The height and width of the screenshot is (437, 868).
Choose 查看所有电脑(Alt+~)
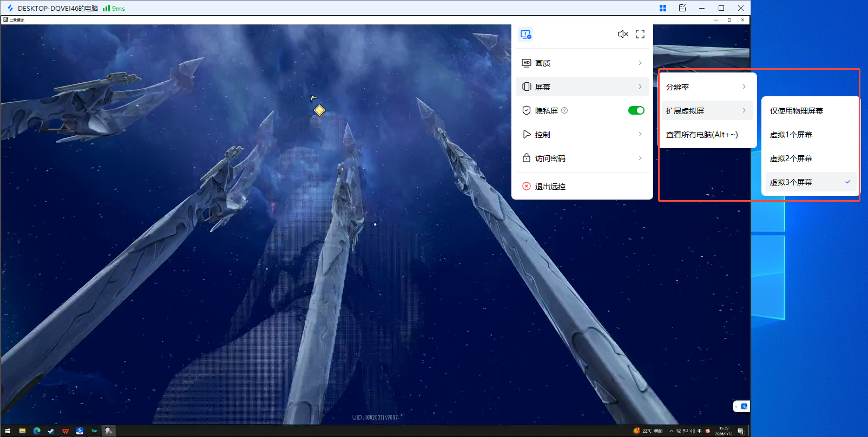(707, 134)
